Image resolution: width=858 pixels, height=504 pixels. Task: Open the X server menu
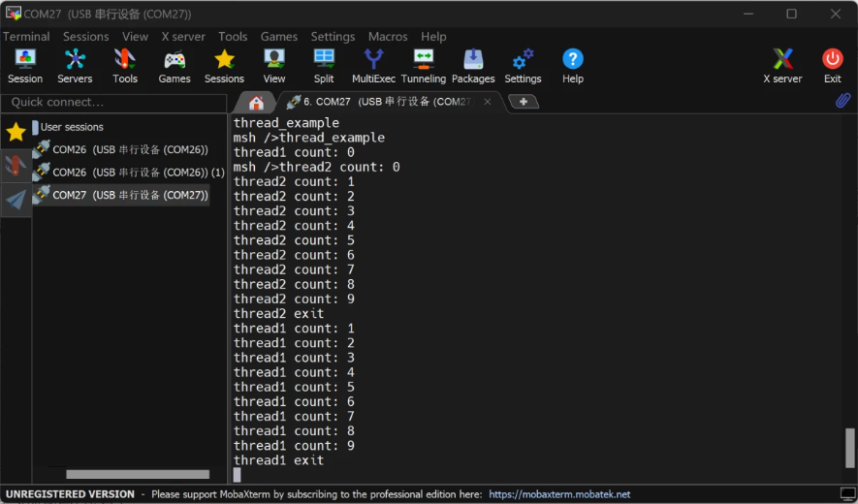(183, 37)
